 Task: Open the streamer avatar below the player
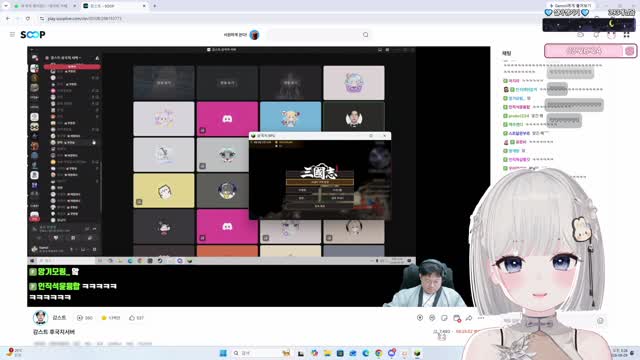tap(40, 317)
